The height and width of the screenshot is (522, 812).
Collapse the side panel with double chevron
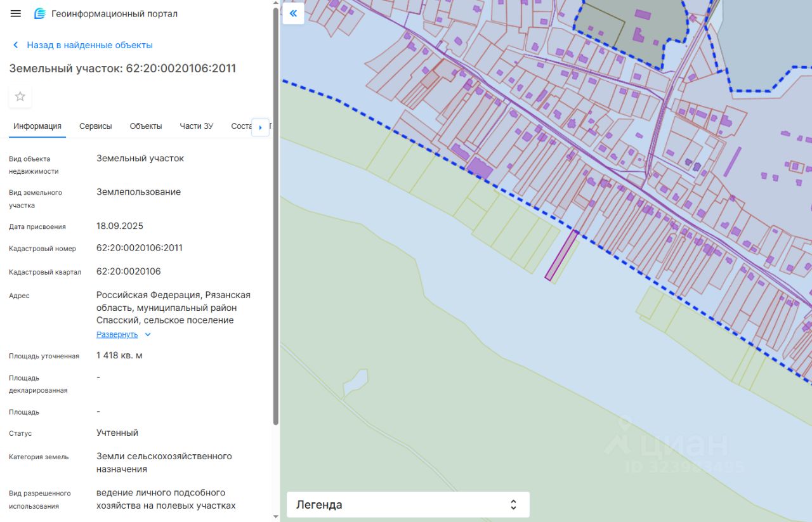click(293, 13)
